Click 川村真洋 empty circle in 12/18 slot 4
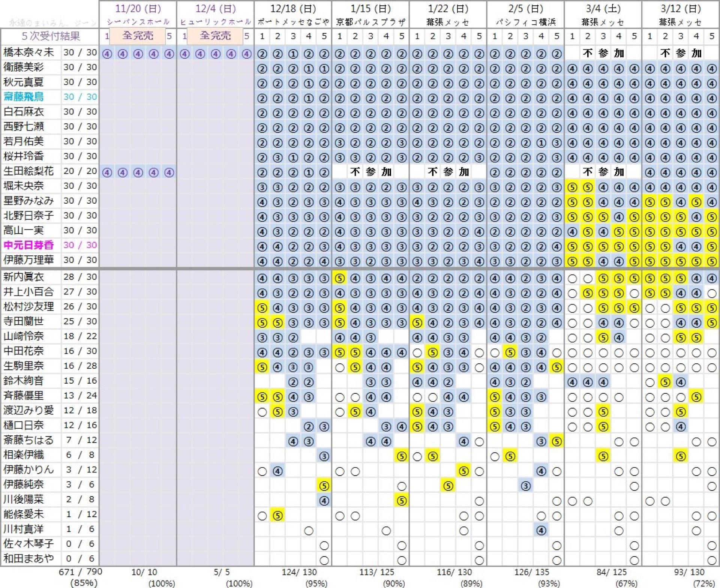The height and width of the screenshot is (588, 720). (x=309, y=531)
